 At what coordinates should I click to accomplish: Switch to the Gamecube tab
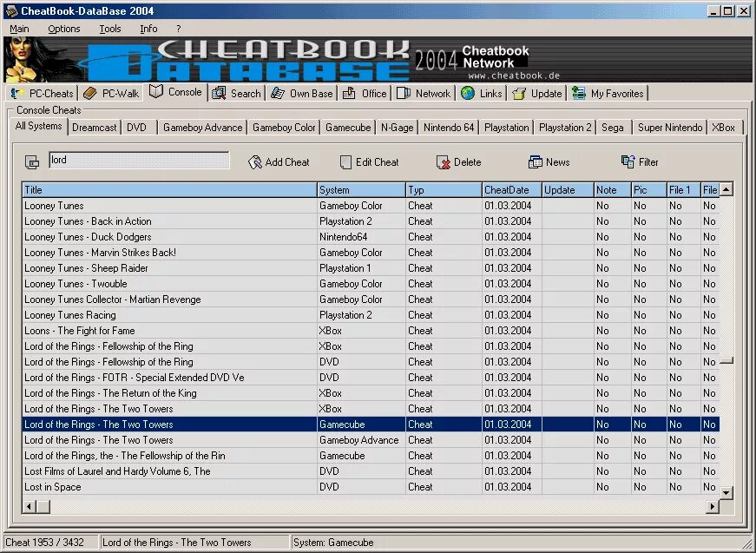coord(348,128)
